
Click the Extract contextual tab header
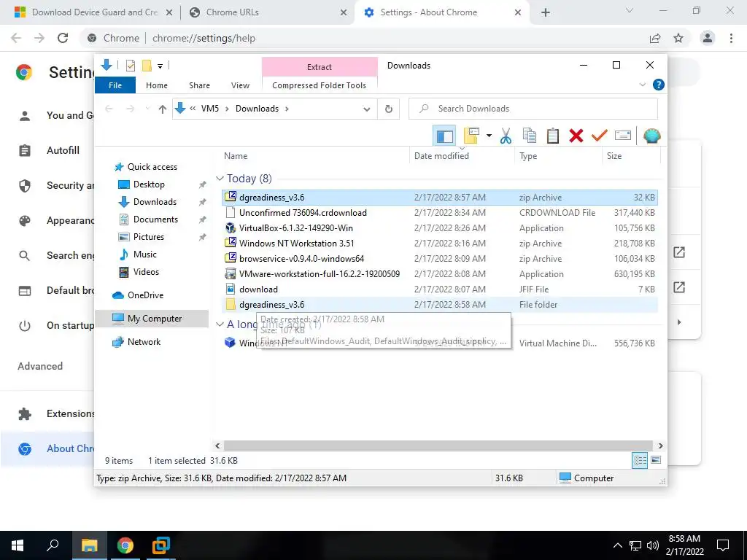tap(320, 67)
